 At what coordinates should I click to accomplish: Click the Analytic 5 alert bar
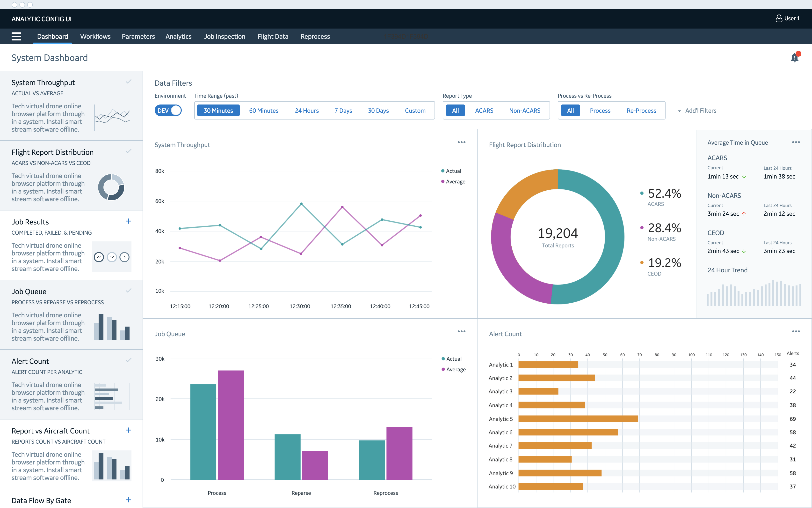click(x=578, y=419)
